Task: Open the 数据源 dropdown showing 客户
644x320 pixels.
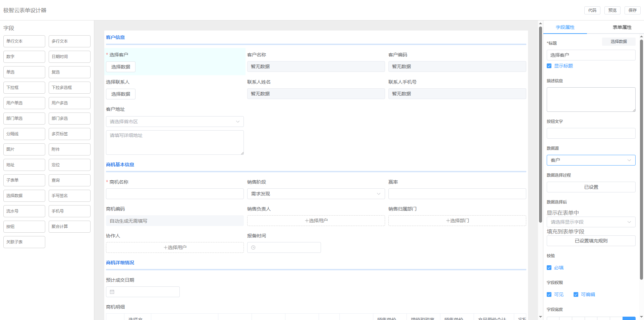Action: click(x=591, y=160)
